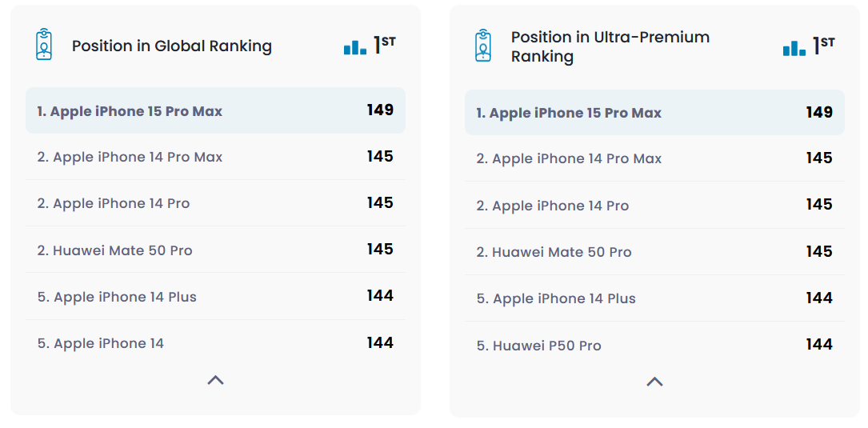
Task: Collapse the Global Ranking list
Action: 215,381
